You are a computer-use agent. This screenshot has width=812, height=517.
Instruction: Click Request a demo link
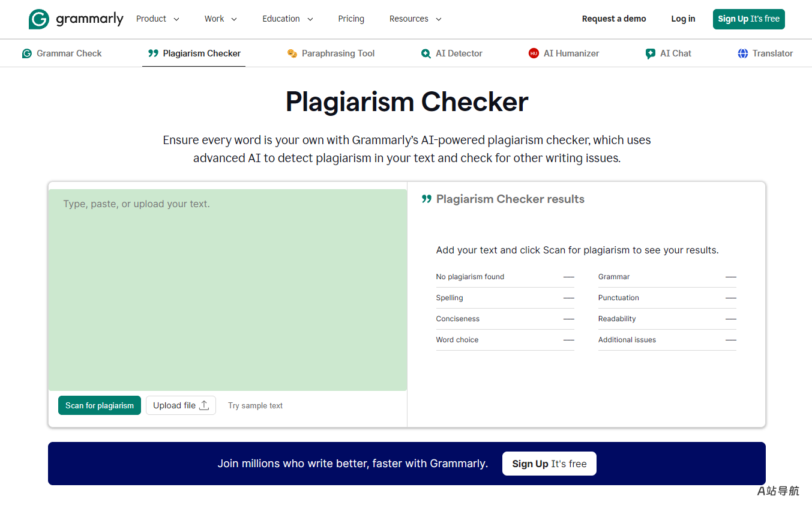[x=614, y=19]
